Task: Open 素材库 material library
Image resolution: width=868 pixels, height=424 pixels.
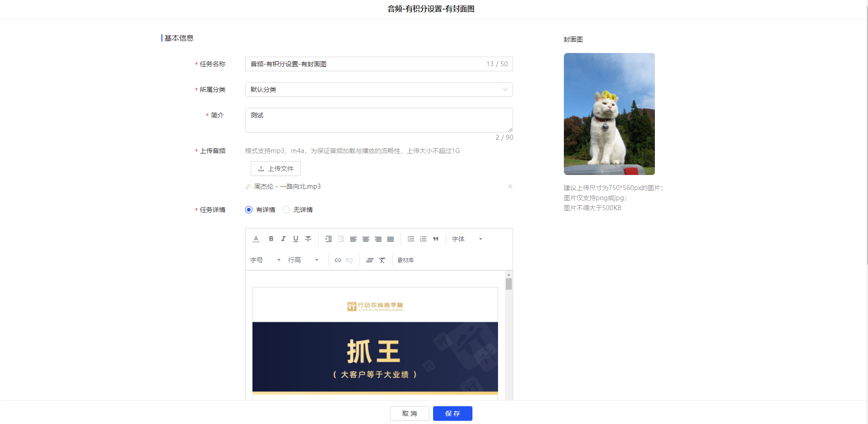Action: click(x=406, y=260)
